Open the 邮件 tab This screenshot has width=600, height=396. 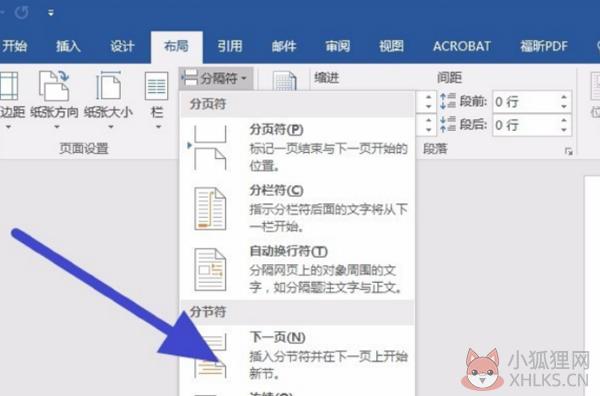click(284, 46)
